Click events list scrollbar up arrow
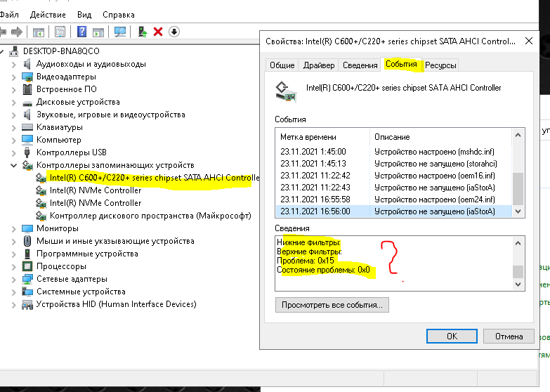 point(518,135)
